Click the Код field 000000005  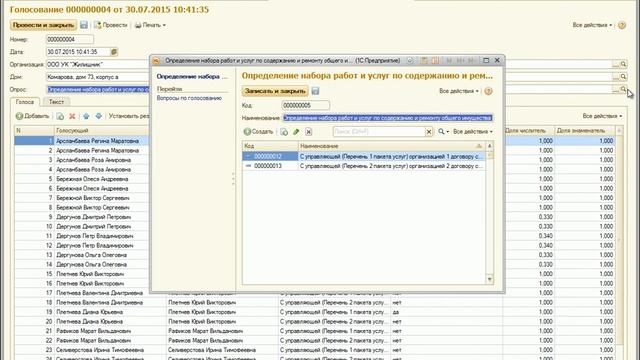click(305, 105)
